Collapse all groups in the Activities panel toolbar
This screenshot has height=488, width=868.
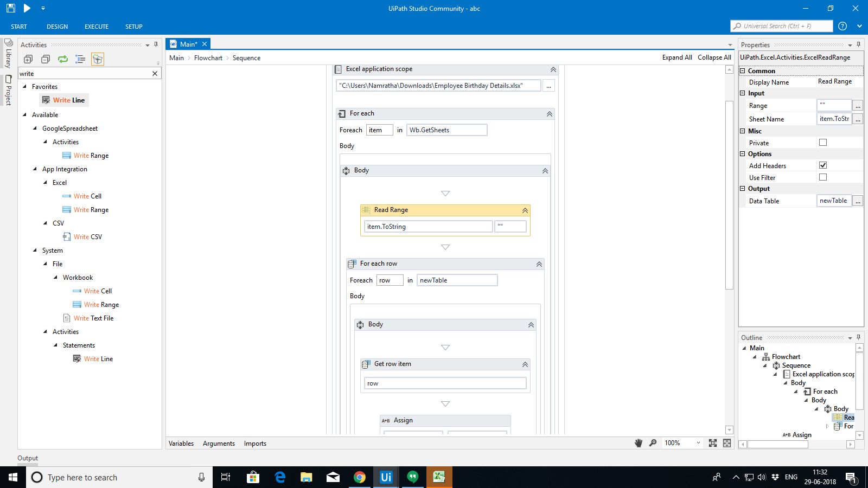click(x=46, y=59)
